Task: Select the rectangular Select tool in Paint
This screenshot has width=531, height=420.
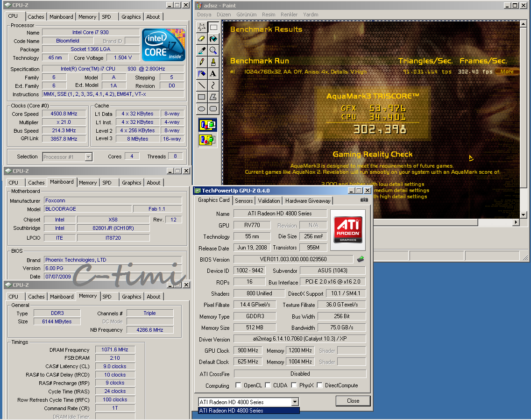Action: tap(213, 27)
